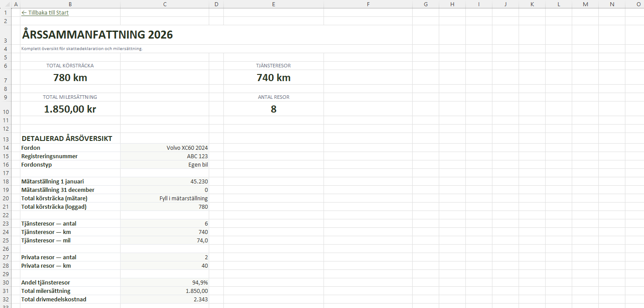Click the "DETALJERAD ÅRSÖVERSIKT" section heading

pyautogui.click(x=67, y=139)
